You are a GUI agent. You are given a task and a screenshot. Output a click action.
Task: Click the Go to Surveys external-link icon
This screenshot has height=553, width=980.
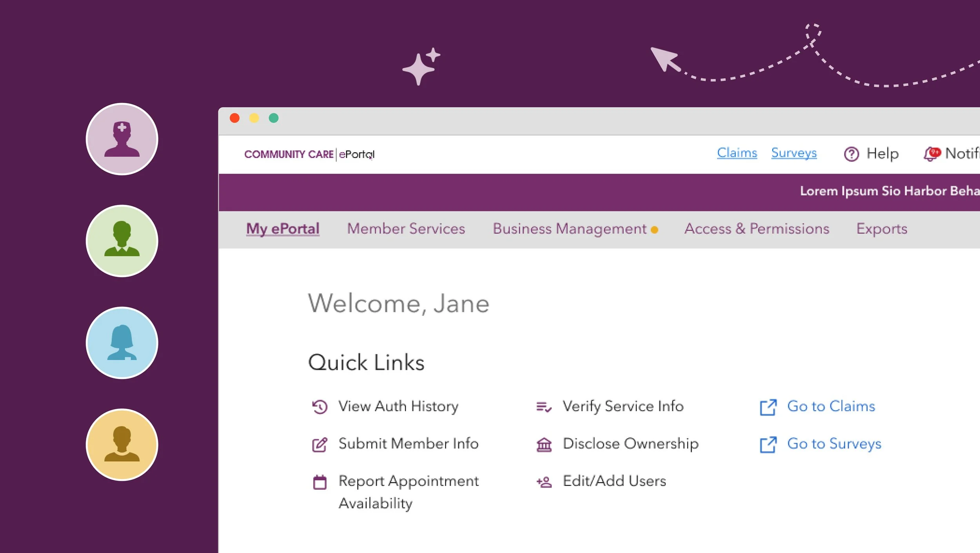(768, 444)
